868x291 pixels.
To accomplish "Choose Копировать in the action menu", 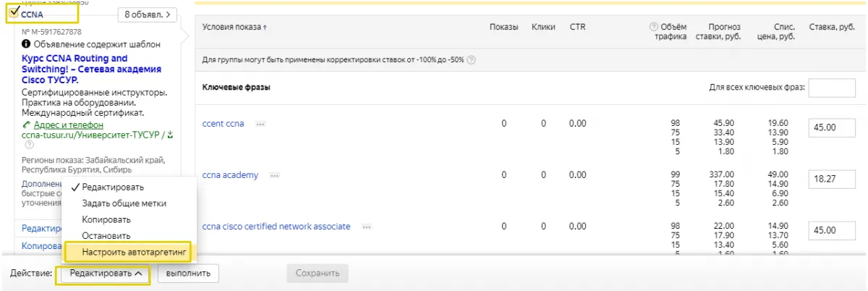I will pyautogui.click(x=106, y=219).
